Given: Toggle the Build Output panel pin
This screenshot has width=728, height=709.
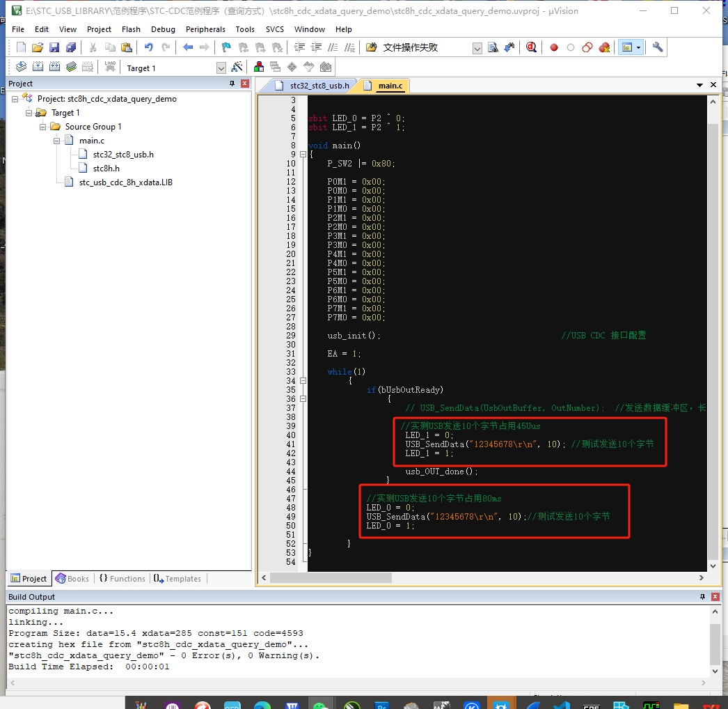Looking at the screenshot, I should point(702,597).
